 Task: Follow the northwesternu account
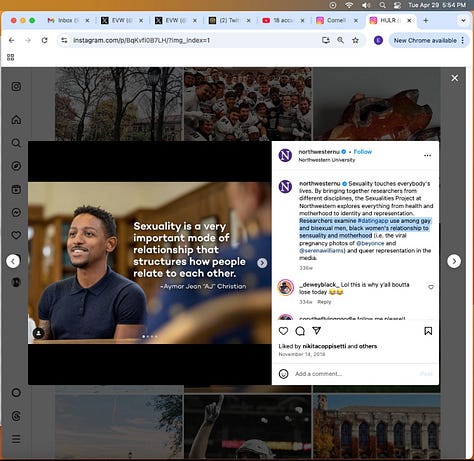click(x=363, y=152)
